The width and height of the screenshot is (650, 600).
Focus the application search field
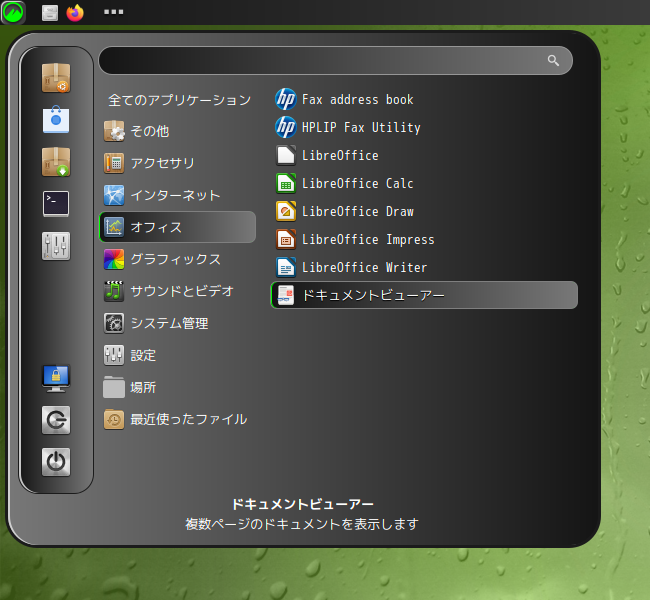pos(336,61)
